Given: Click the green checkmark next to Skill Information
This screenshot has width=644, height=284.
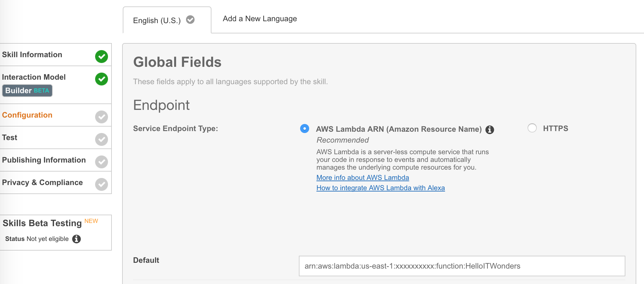Looking at the screenshot, I should pos(102,57).
